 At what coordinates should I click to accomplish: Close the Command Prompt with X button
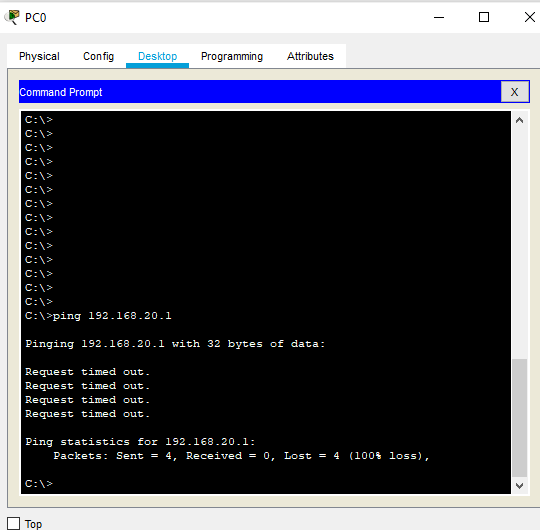[515, 92]
